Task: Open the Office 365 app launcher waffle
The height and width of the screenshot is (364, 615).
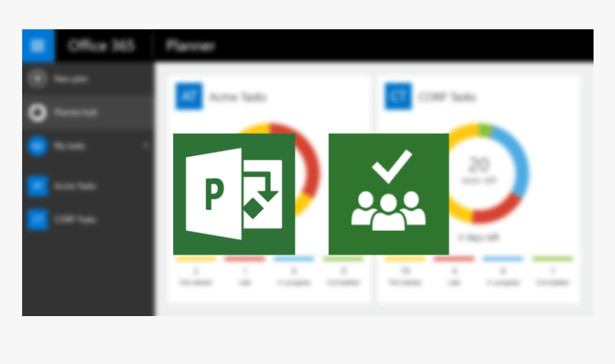Action: coord(38,46)
